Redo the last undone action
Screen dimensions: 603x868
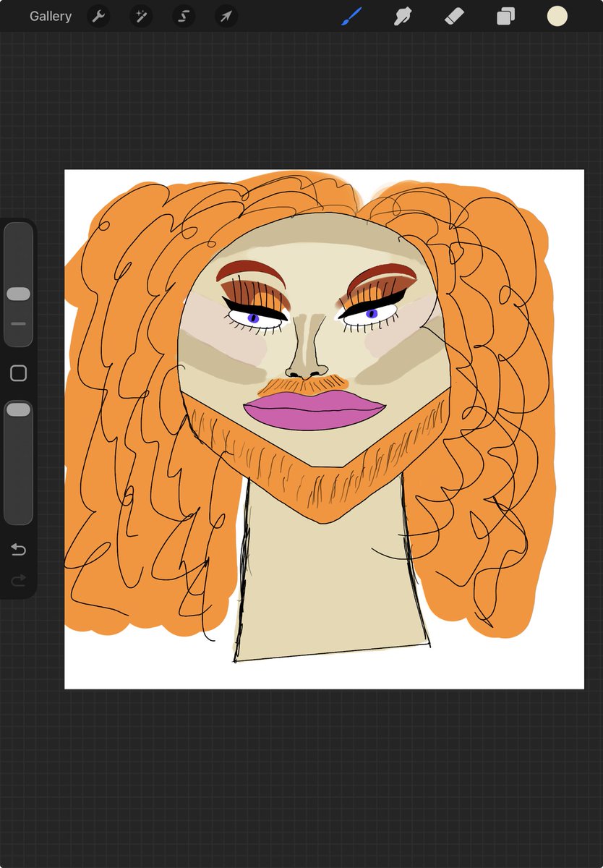18,579
